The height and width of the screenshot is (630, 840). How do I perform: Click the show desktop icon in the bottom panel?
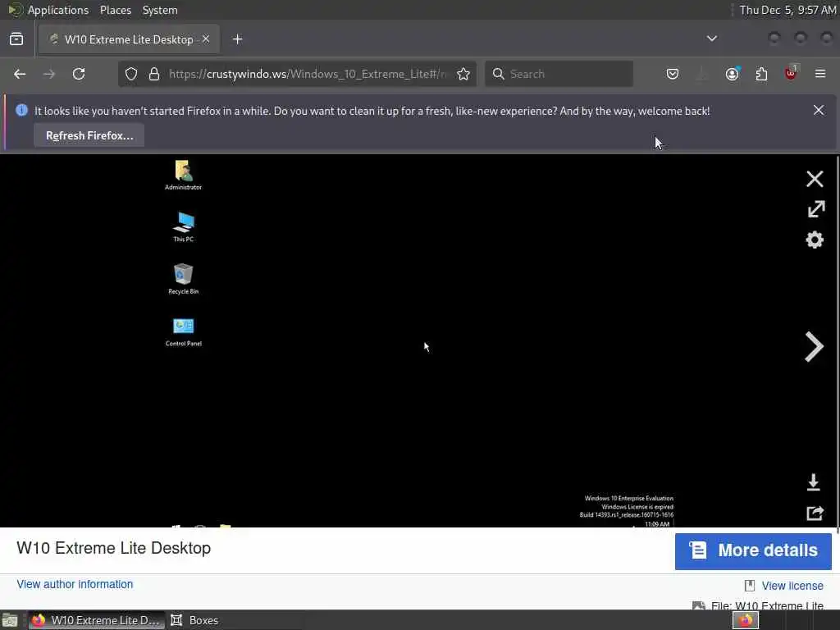pos(10,620)
